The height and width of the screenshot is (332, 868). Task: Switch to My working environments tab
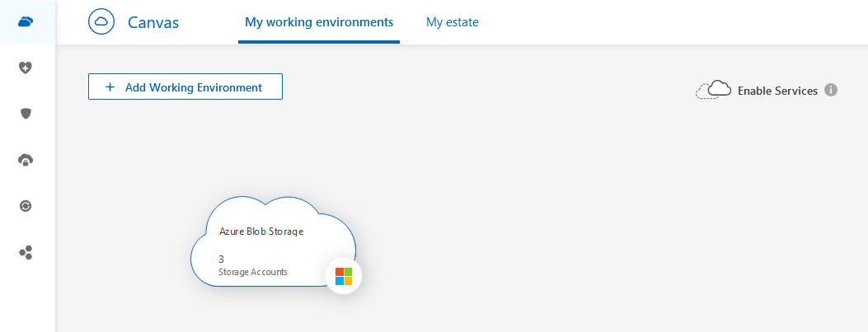tap(319, 22)
